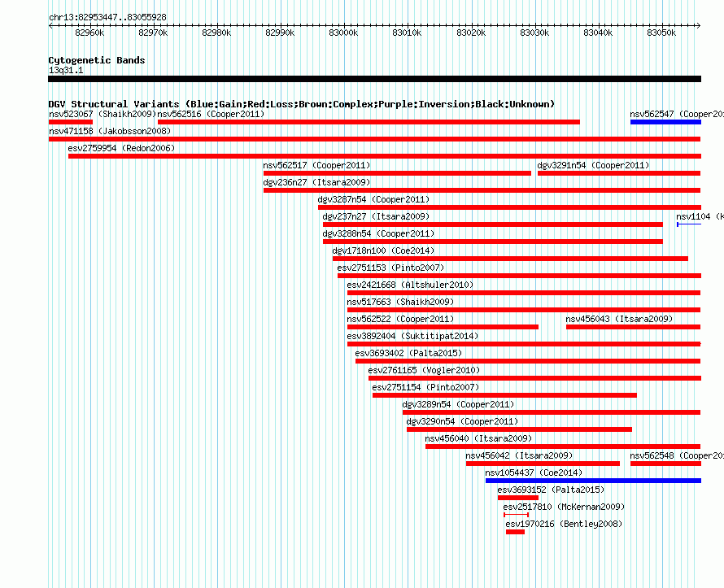Viewport: 724px width, 588px height.
Task: Select the 83050k ruler label
Action: 661,33
